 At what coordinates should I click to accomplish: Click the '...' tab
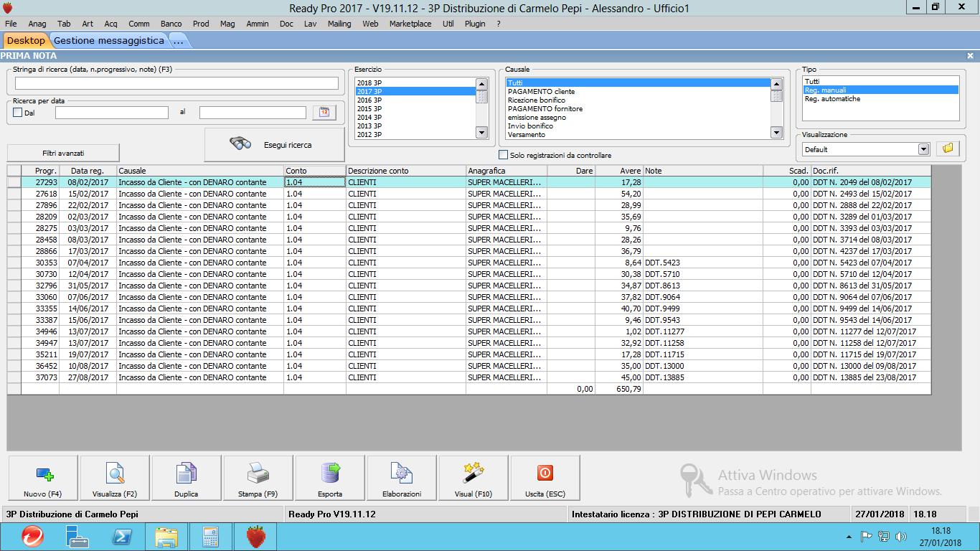click(178, 41)
